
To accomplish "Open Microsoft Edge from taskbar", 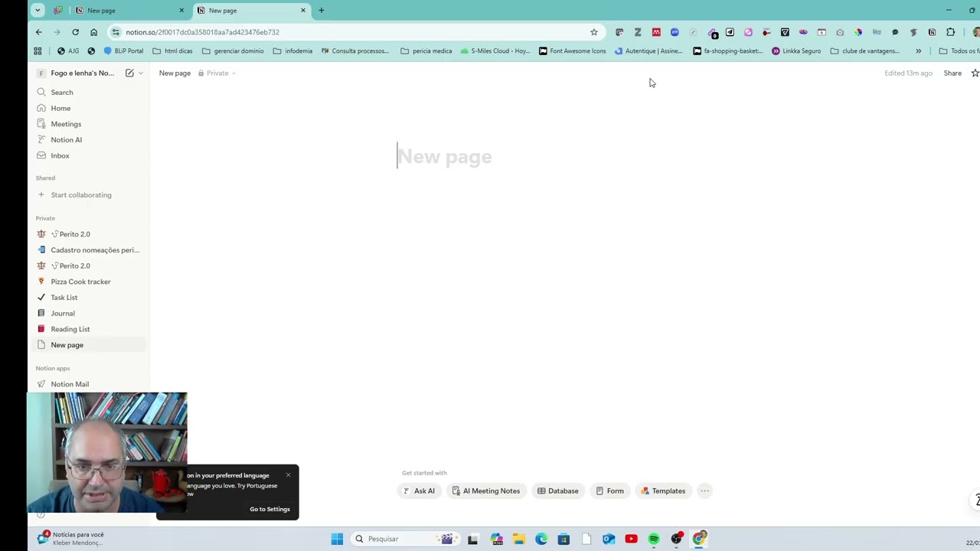I will click(x=541, y=539).
